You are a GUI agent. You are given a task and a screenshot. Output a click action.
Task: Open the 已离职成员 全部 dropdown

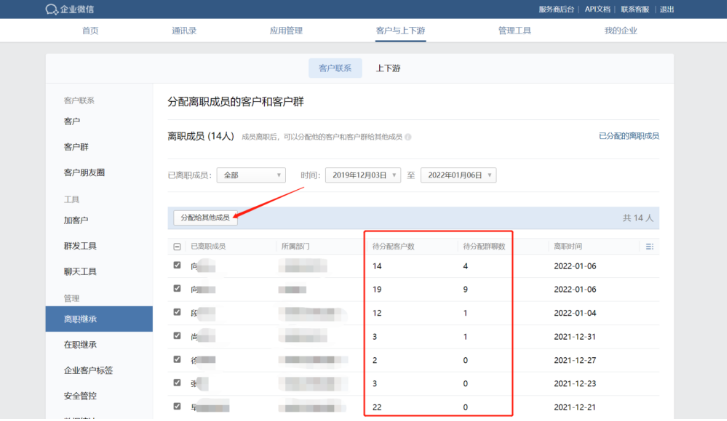(251, 175)
